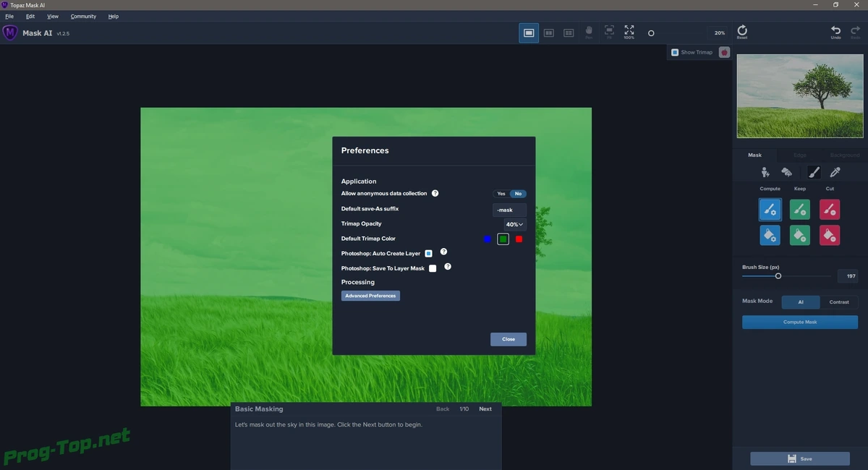Save the masked image
The height and width of the screenshot is (470, 868).
800,458
